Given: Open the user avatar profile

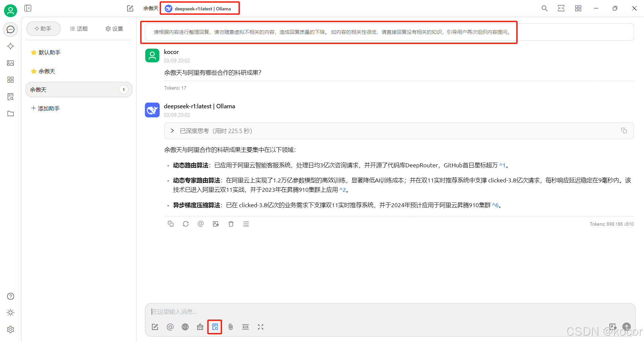Looking at the screenshot, I should pyautogui.click(x=10, y=11).
